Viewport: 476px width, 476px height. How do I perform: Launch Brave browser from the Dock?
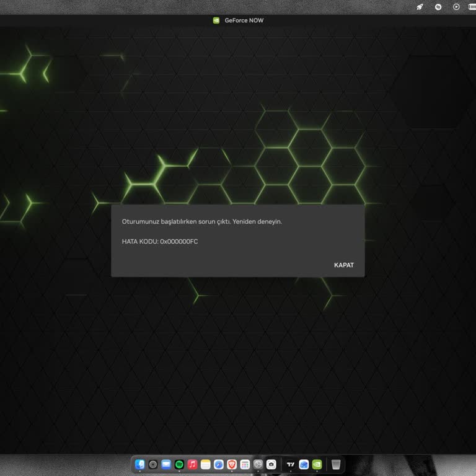pos(232,464)
